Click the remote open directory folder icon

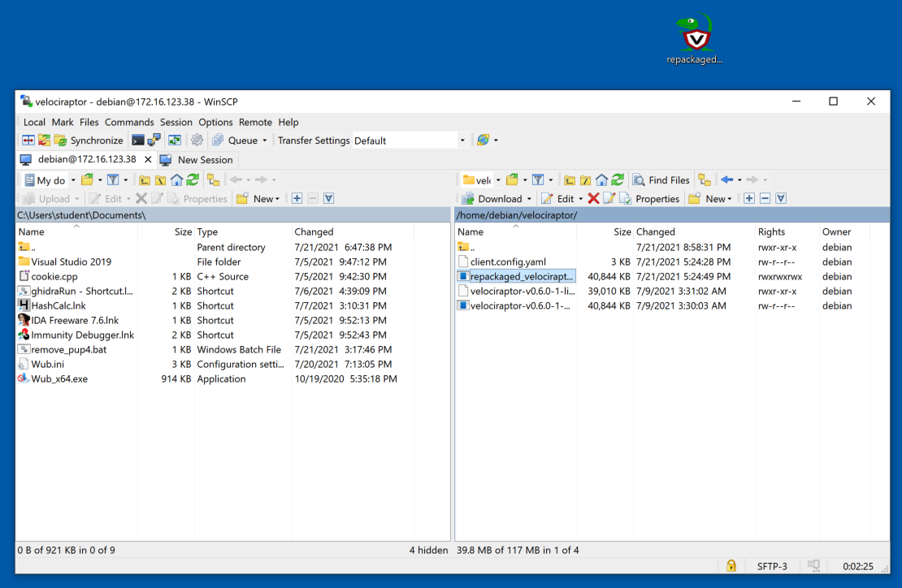(x=512, y=180)
